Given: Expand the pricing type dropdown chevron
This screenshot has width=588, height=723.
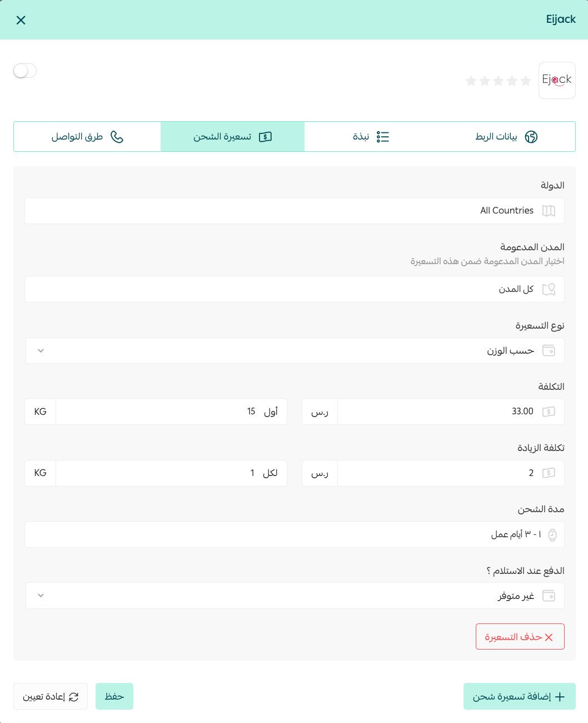Looking at the screenshot, I should coord(41,351).
